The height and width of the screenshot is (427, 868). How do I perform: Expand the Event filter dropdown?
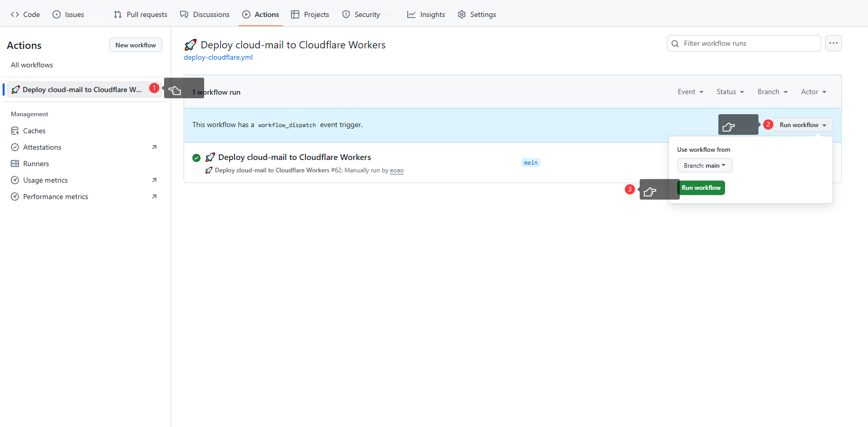[x=690, y=92]
